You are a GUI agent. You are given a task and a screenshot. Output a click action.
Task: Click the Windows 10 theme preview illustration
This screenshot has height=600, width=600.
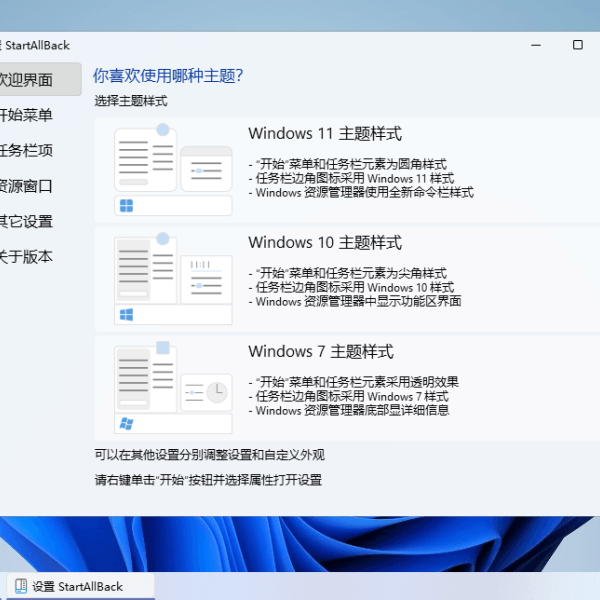pos(173,279)
